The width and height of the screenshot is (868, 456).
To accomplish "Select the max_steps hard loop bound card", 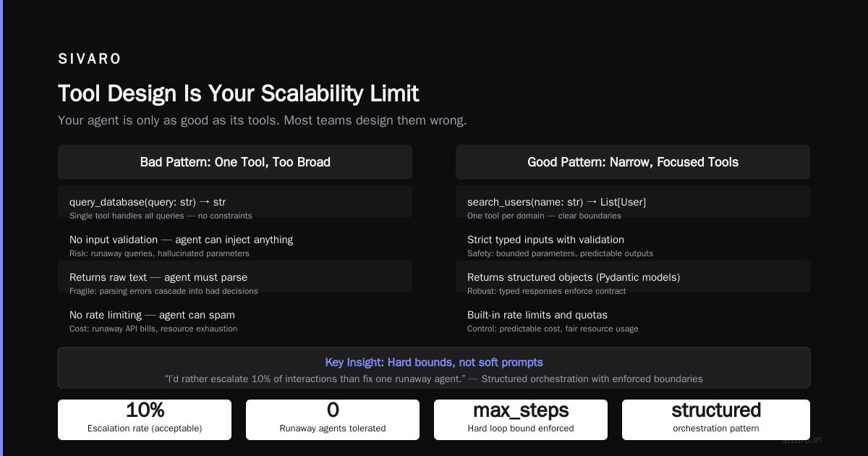I will coord(521,420).
